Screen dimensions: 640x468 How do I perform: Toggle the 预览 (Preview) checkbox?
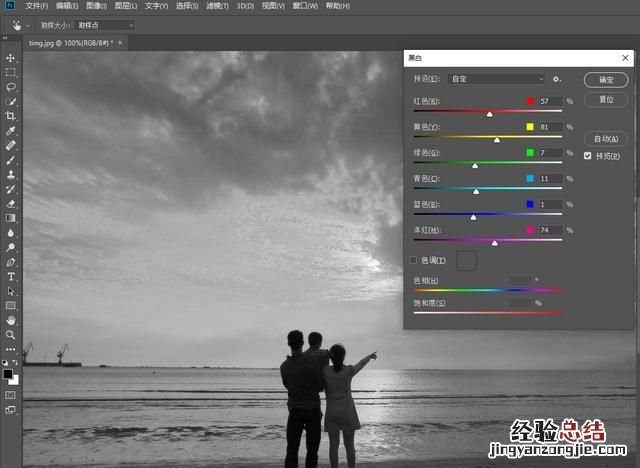[588, 156]
